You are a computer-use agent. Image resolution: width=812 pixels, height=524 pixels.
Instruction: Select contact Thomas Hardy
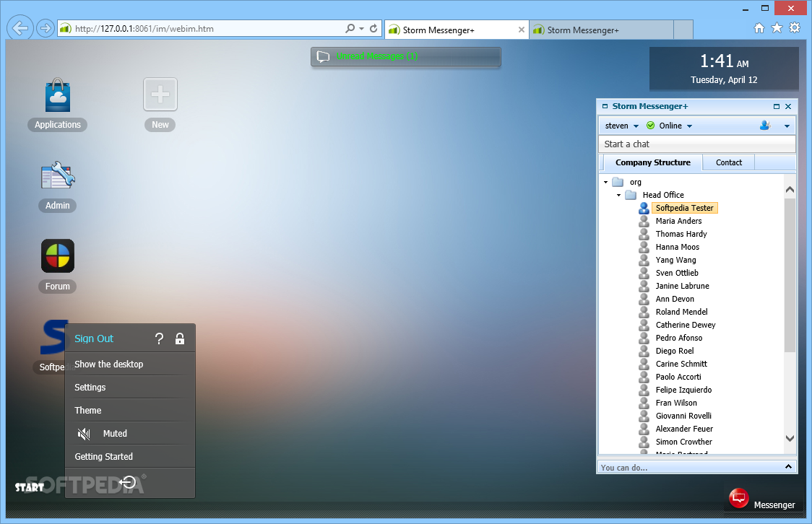pyautogui.click(x=681, y=234)
